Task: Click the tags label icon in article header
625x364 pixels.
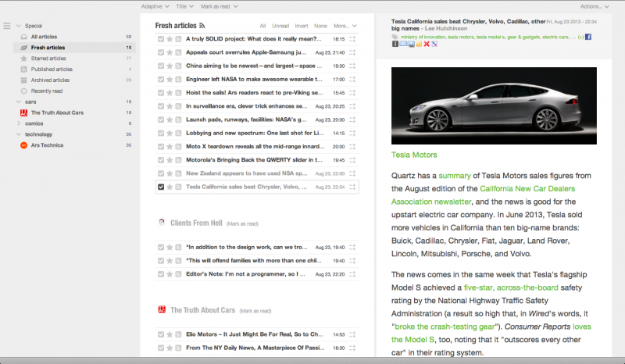Action: 395,37
